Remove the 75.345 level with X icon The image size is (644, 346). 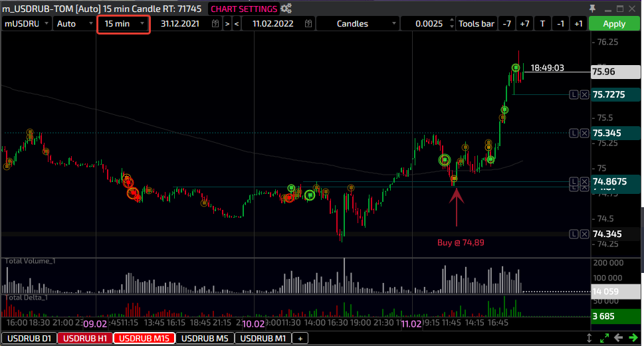point(584,133)
